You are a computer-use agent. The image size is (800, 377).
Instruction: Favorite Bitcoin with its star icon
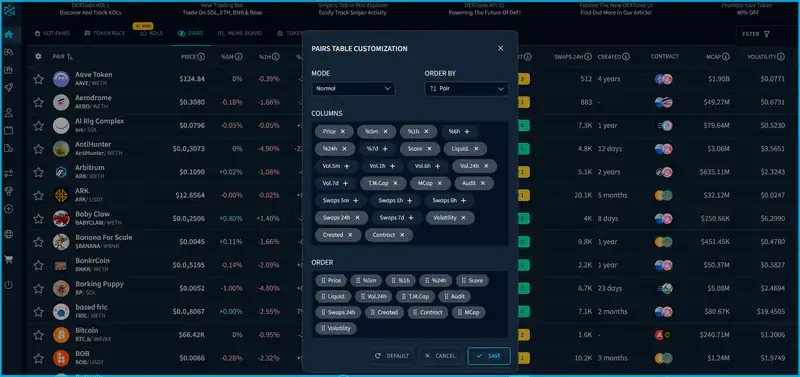pyautogui.click(x=38, y=335)
